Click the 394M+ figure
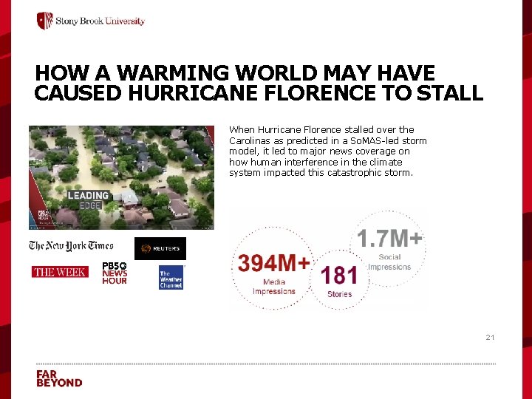The image size is (532, 399). [274, 263]
